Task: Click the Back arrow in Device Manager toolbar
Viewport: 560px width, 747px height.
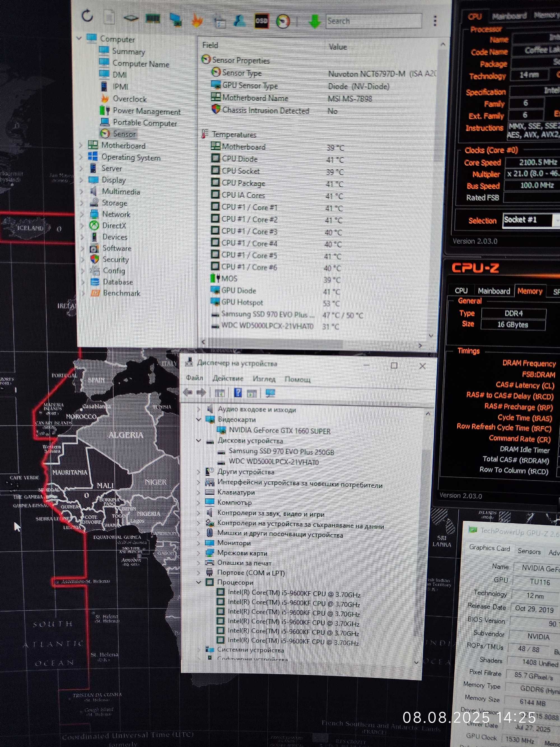Action: 188,392
